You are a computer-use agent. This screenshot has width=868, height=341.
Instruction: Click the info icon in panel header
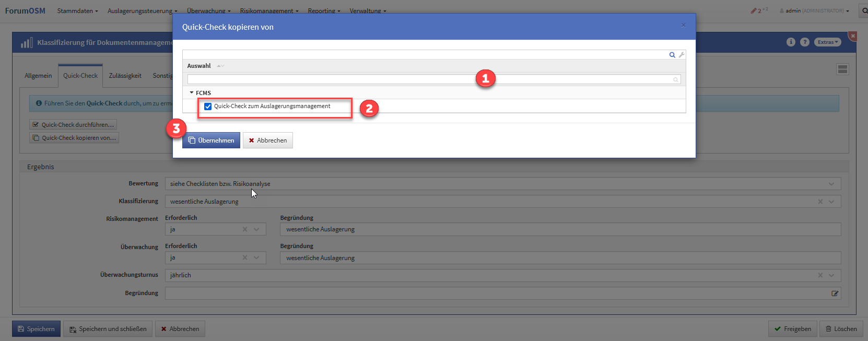click(x=791, y=42)
